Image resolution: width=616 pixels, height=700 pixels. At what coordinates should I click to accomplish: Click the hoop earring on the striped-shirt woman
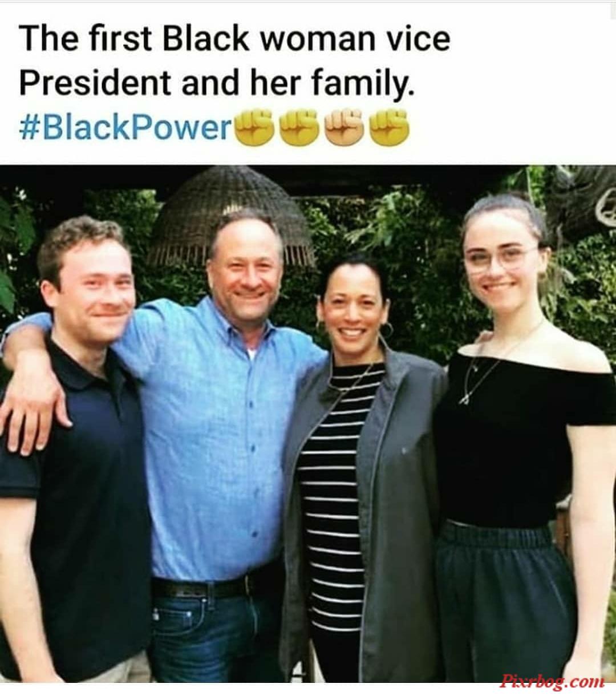[387, 330]
